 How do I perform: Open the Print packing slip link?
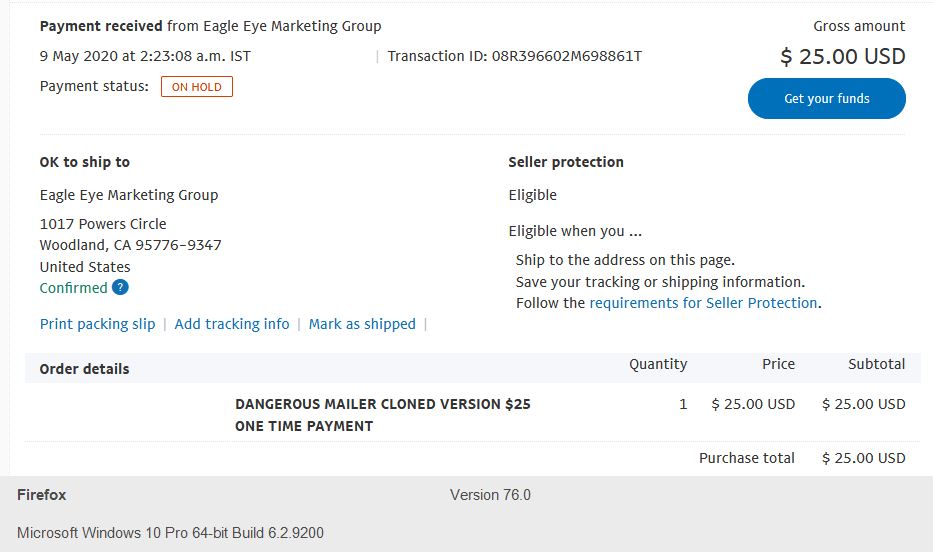98,324
